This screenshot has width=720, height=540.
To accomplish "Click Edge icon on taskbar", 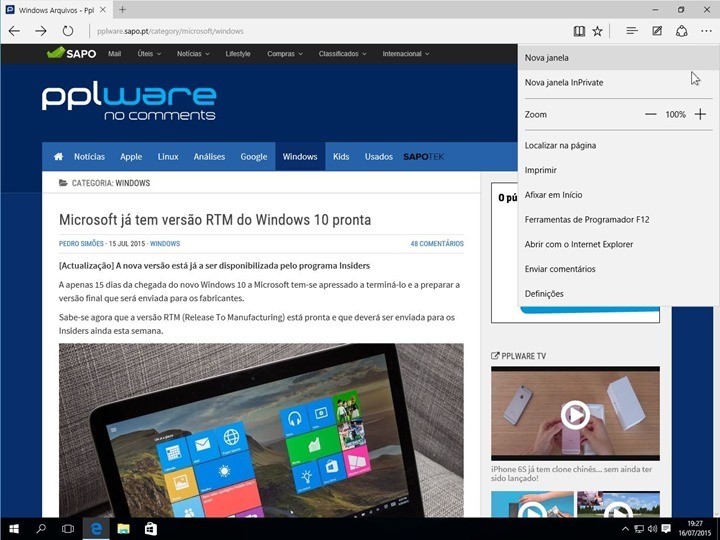I will 96,529.
